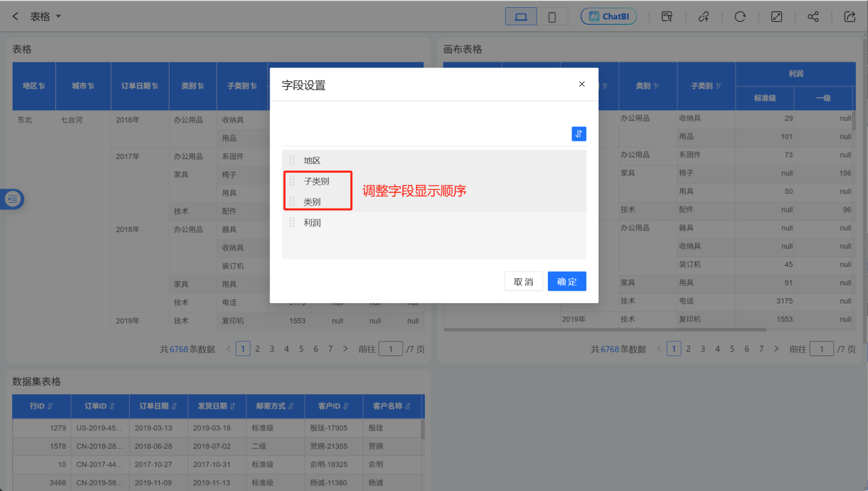Go back using the left chevron
868x491 pixels.
click(16, 16)
